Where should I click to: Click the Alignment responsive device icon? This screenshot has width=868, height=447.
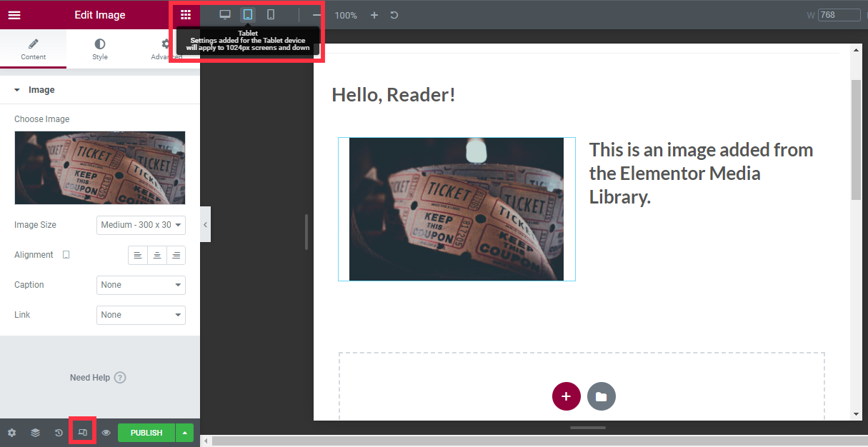coord(66,255)
